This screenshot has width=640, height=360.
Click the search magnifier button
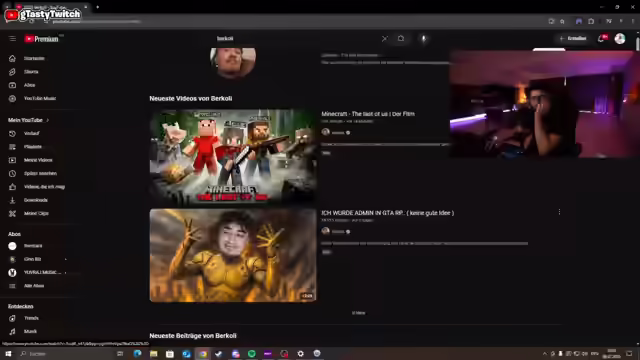pos(401,38)
